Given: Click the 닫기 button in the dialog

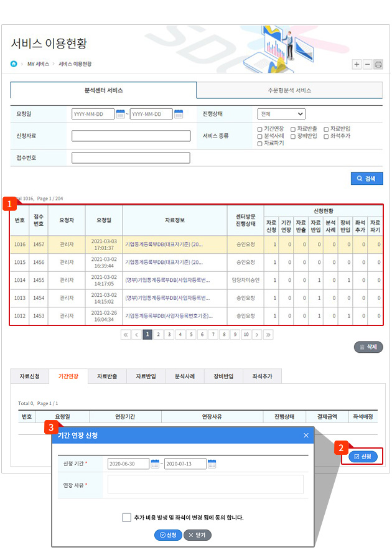Looking at the screenshot, I should coord(197,535).
